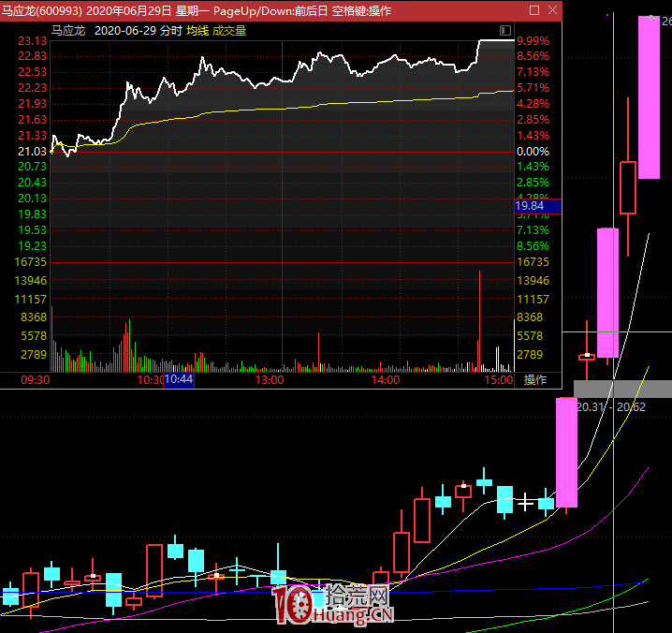Click the 13:00 time axis label
Viewport: 672px width, 633px height.
[270, 380]
